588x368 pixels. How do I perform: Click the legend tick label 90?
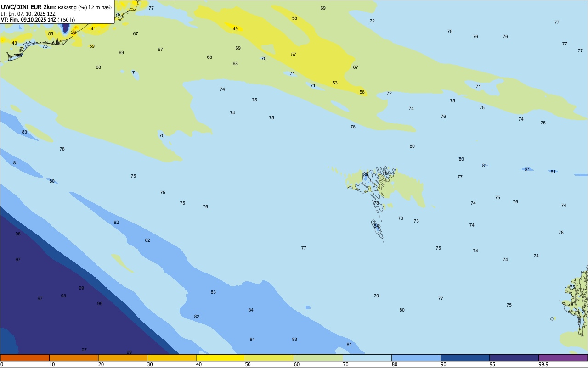[x=443, y=364]
